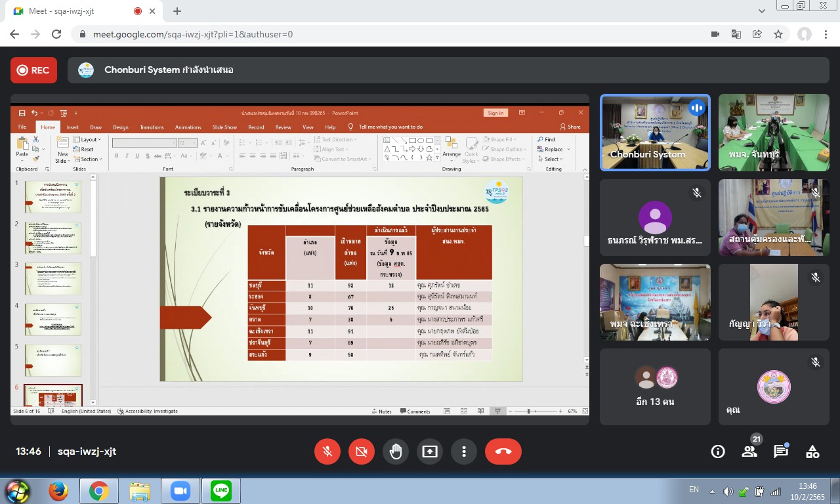
Task: Open LINE from the Windows taskbar
Action: point(221,490)
